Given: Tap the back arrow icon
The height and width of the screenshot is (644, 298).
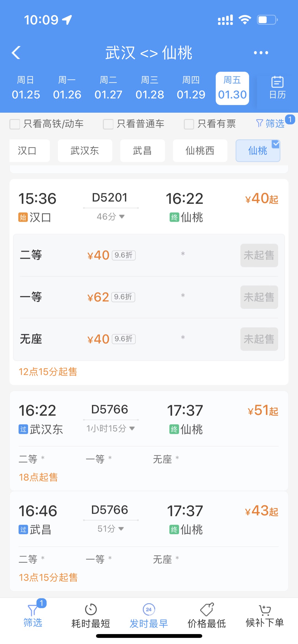Looking at the screenshot, I should pos(16,52).
